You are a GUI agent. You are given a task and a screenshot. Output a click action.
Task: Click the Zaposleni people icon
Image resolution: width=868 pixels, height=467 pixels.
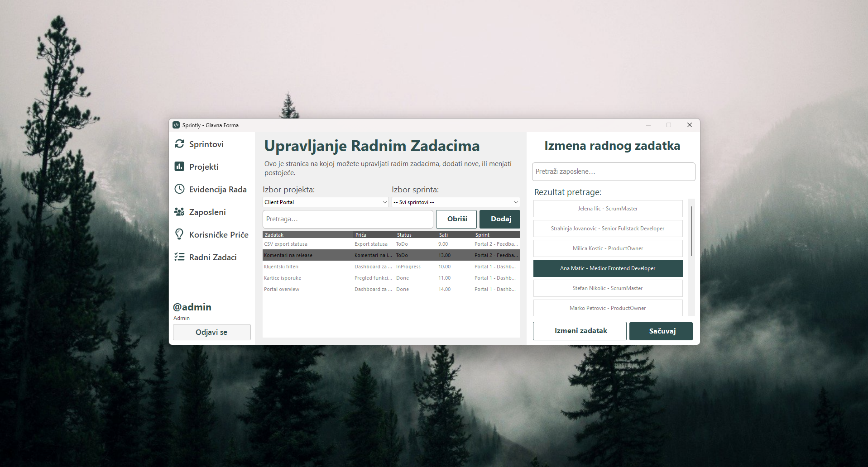pos(179,212)
